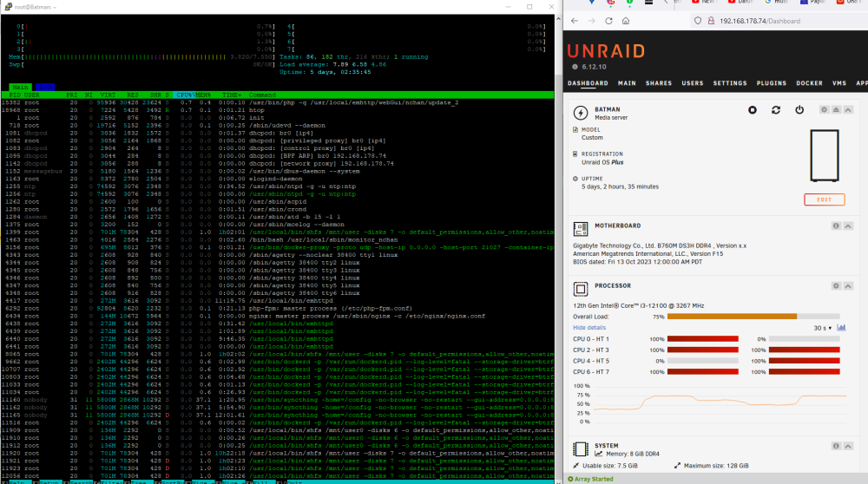This screenshot has width=868, height=484.
Task: Click the UNRAID logo
Action: point(606,51)
